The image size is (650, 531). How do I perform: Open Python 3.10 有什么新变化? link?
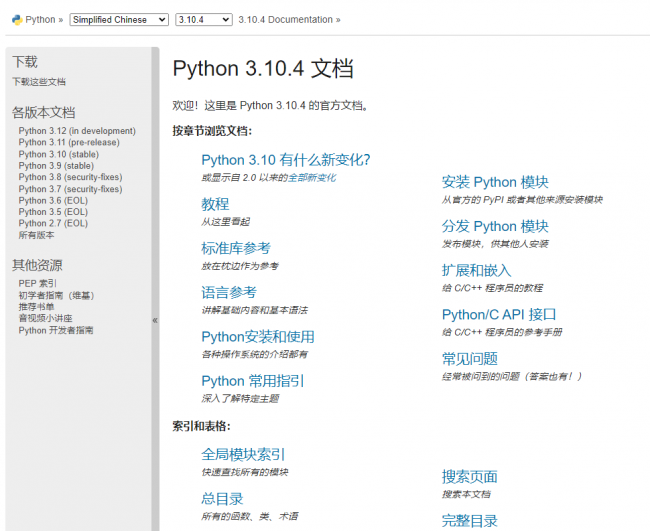tap(286, 160)
